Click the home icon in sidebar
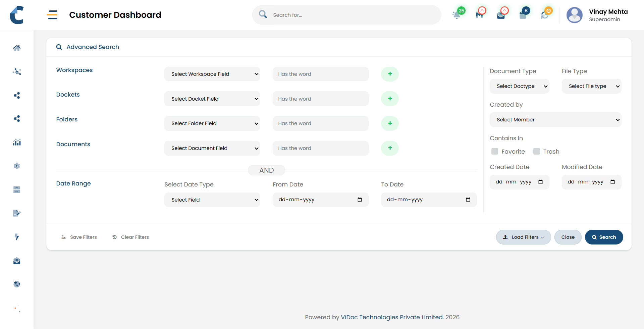Viewport: 644px width, 329px height. coord(17,48)
